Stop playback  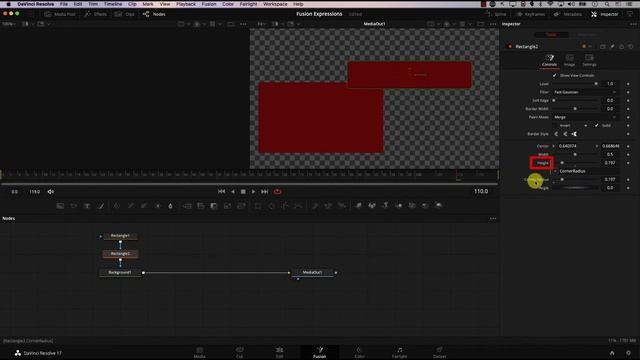click(x=243, y=191)
